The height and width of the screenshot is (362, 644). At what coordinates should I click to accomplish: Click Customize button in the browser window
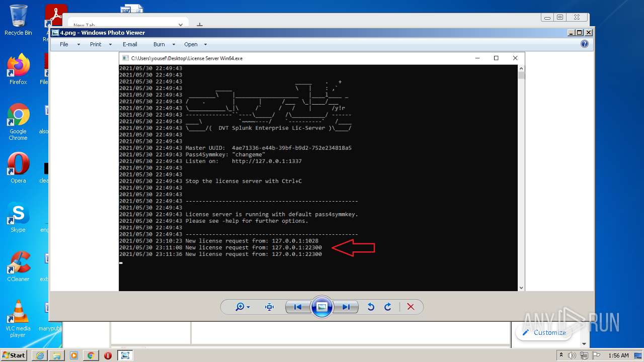tap(544, 332)
